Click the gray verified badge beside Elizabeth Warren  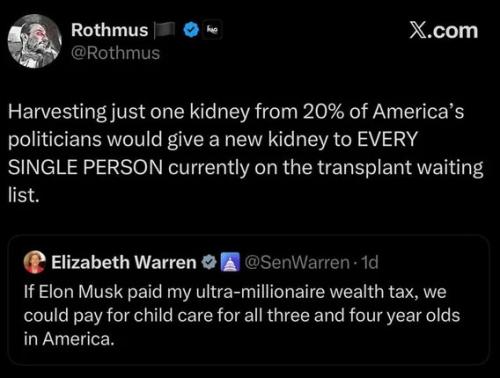coord(209,263)
